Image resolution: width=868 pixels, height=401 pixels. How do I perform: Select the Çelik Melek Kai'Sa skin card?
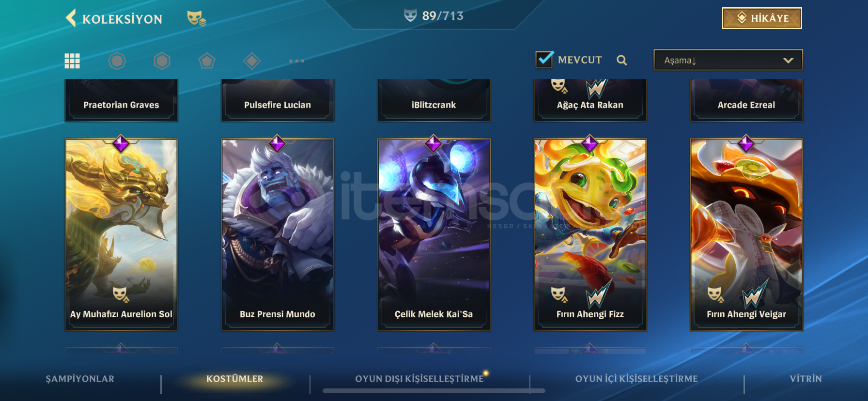(434, 234)
